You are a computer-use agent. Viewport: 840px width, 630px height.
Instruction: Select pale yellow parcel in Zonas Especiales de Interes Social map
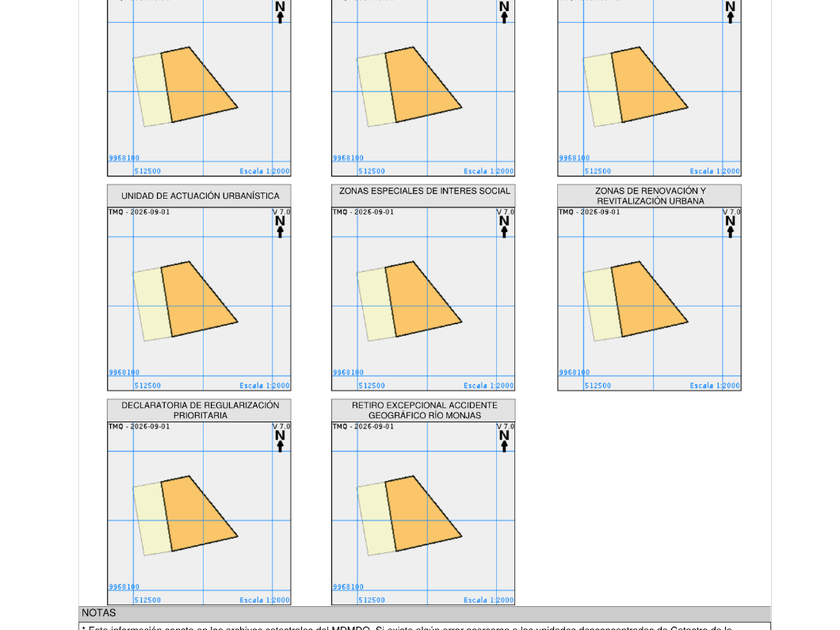tap(375, 305)
